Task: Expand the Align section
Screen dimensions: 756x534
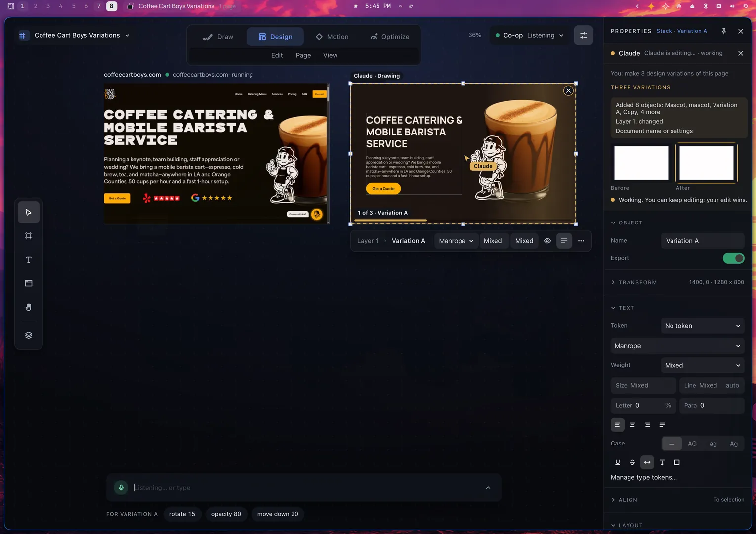Action: tap(677, 500)
